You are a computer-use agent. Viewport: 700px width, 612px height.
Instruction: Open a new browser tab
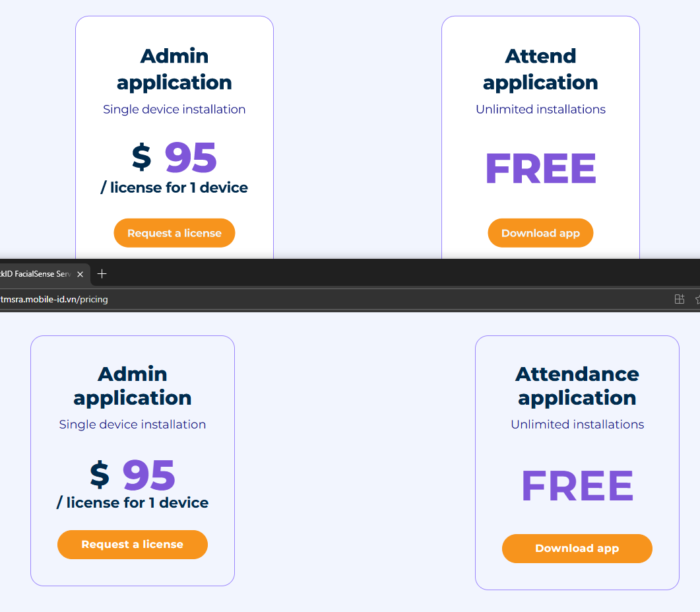[x=102, y=274]
